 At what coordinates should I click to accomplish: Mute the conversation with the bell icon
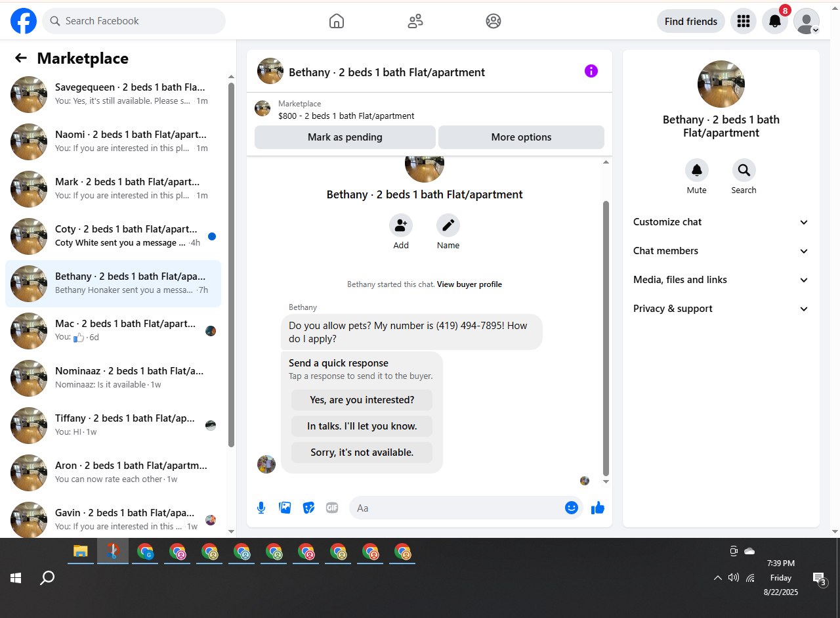pos(697,170)
